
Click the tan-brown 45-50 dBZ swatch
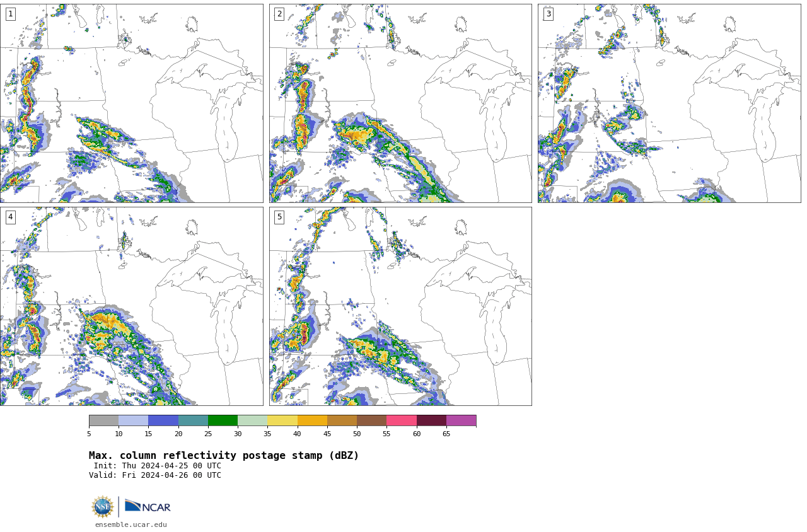click(342, 420)
